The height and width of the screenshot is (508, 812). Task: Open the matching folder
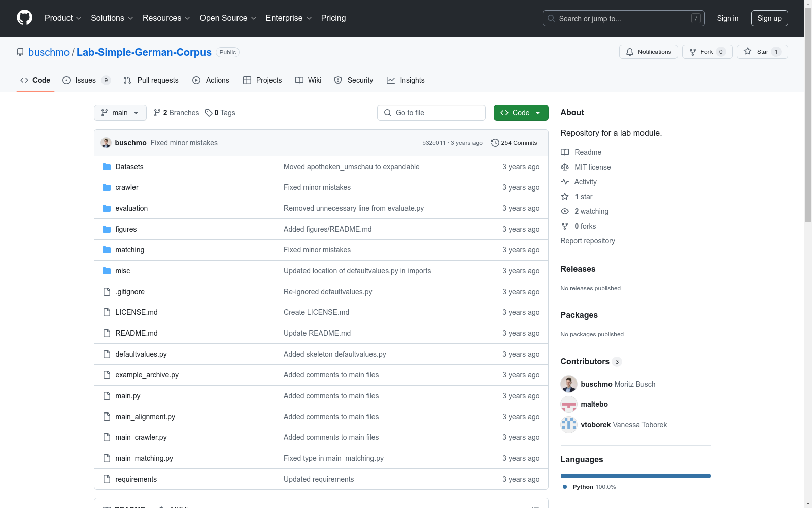tap(130, 250)
